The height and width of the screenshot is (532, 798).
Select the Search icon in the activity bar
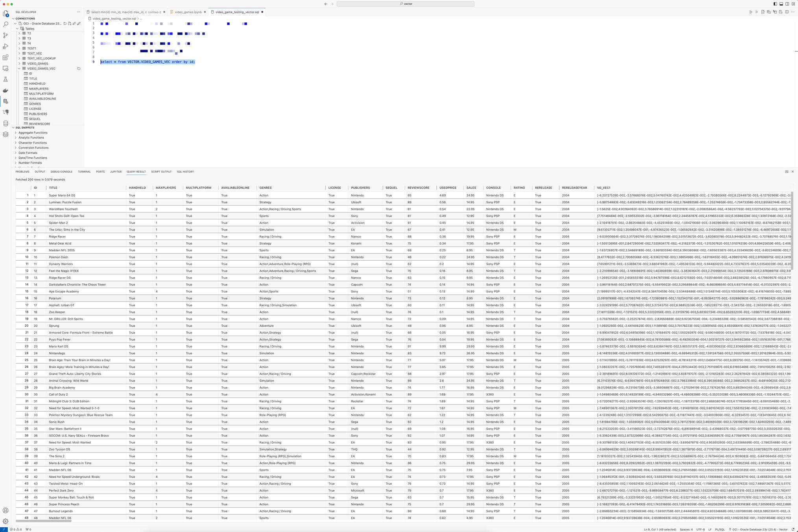(6, 24)
